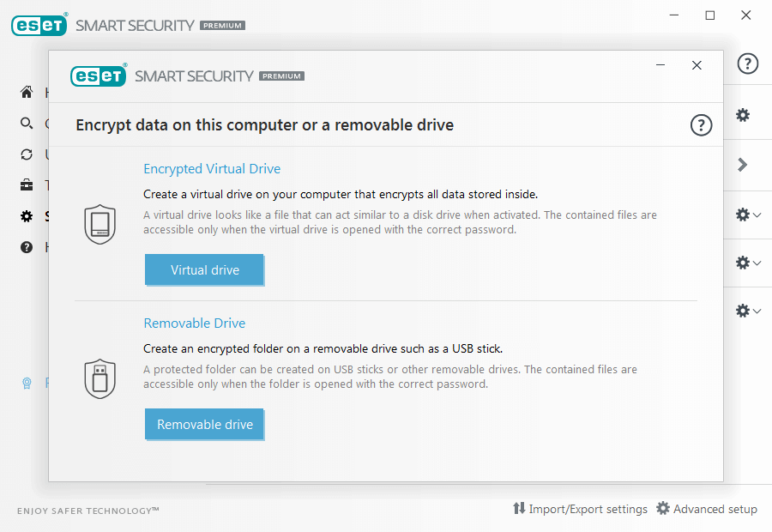The width and height of the screenshot is (772, 532).
Task: Select the Computer scan magnifier icon
Action: pyautogui.click(x=26, y=123)
